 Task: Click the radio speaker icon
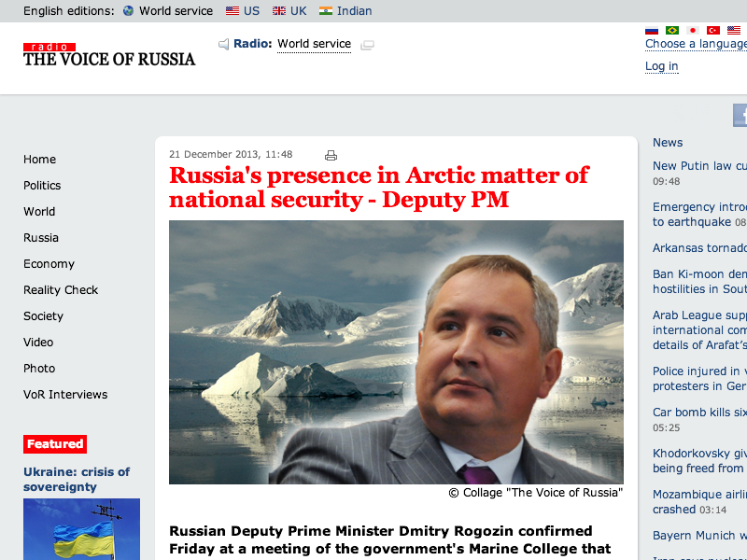pyautogui.click(x=223, y=44)
